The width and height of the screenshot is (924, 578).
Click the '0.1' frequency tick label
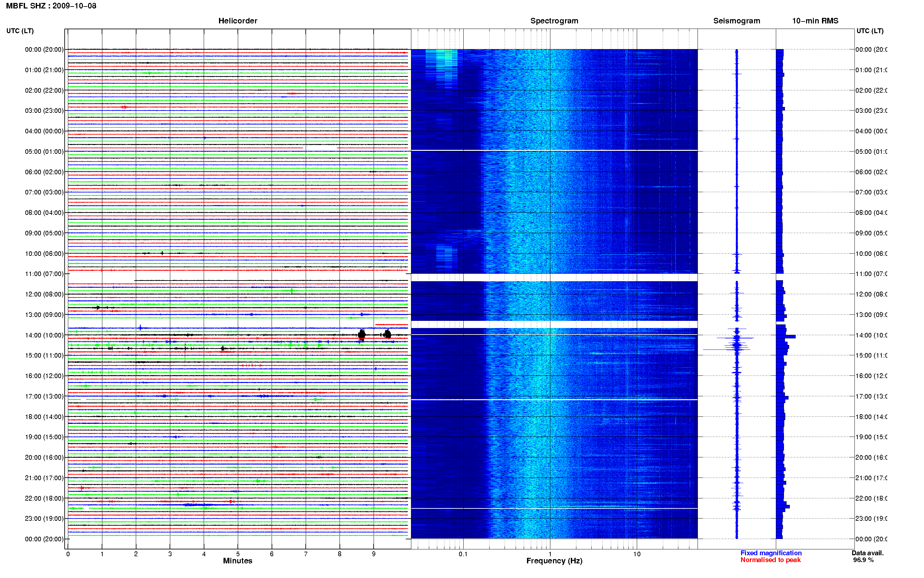pos(463,554)
